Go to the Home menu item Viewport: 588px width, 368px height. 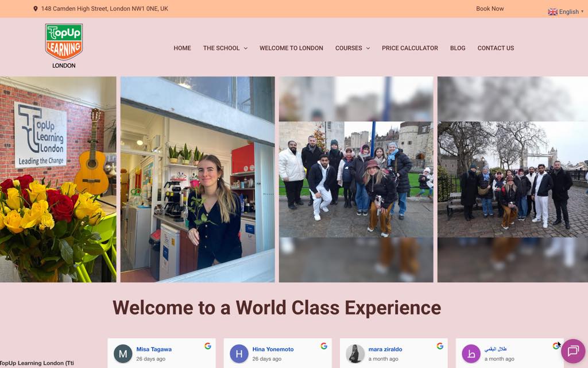182,48
